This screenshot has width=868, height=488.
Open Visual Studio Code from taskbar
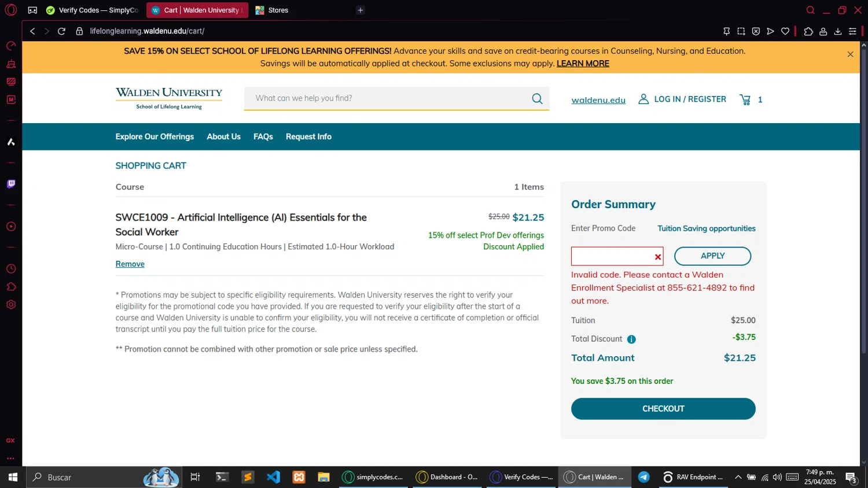point(273,477)
